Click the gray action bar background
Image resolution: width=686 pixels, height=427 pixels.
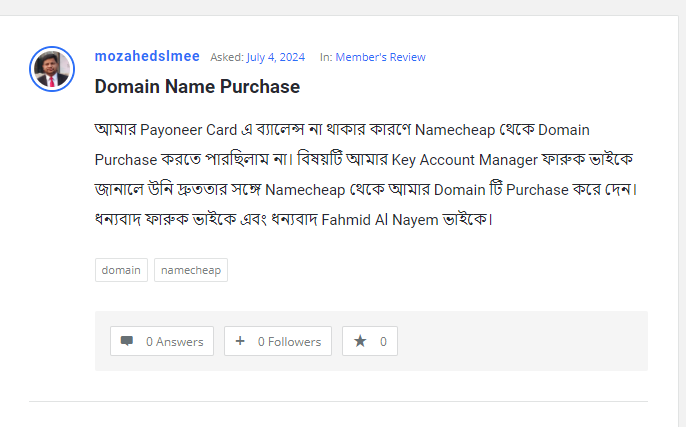click(520, 341)
